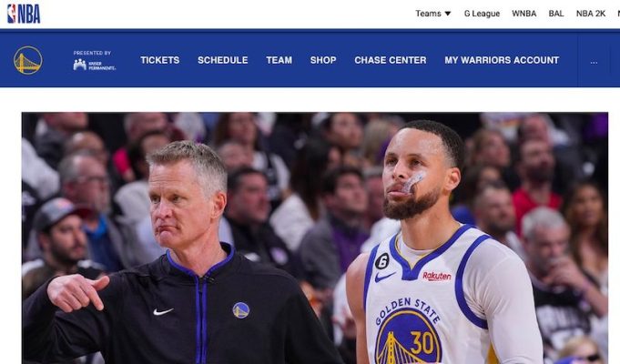Expand the Teams dropdown arrow

coord(448,14)
